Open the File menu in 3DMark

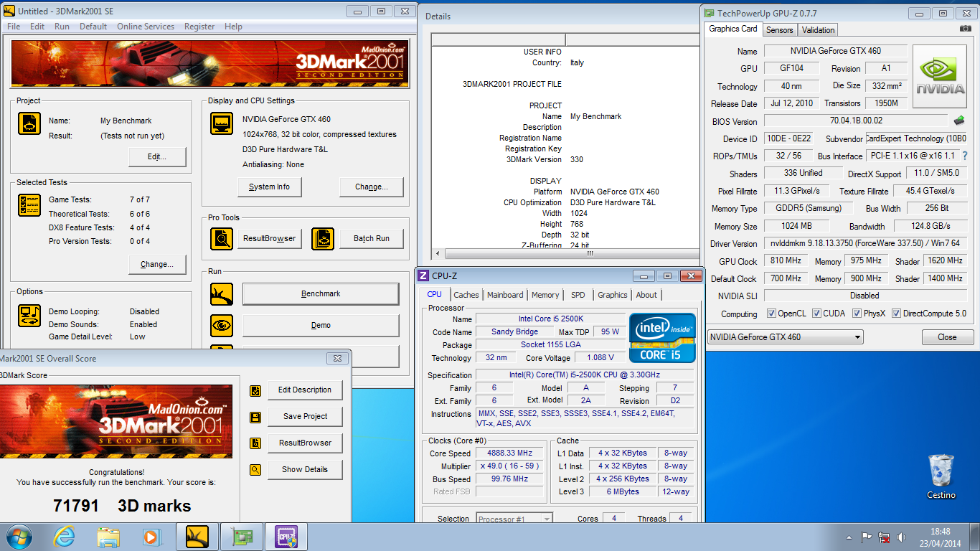[x=14, y=27]
